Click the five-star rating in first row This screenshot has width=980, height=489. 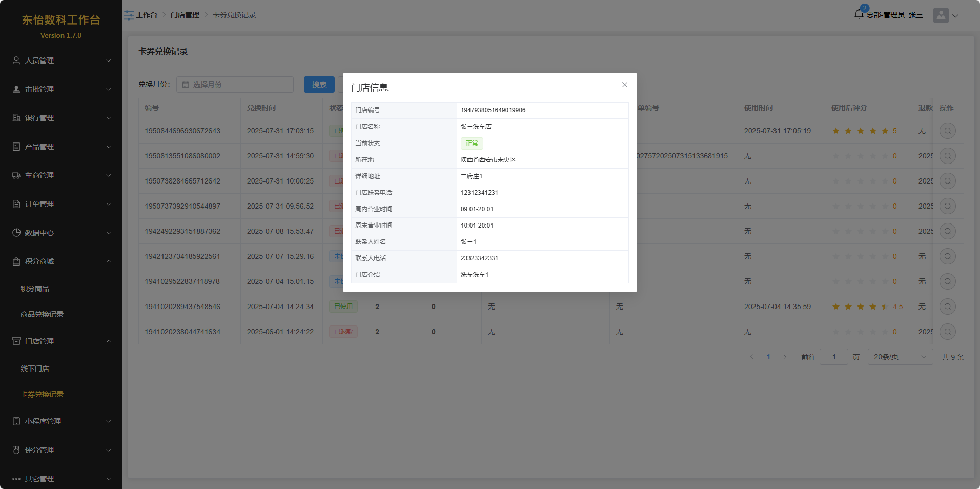860,131
